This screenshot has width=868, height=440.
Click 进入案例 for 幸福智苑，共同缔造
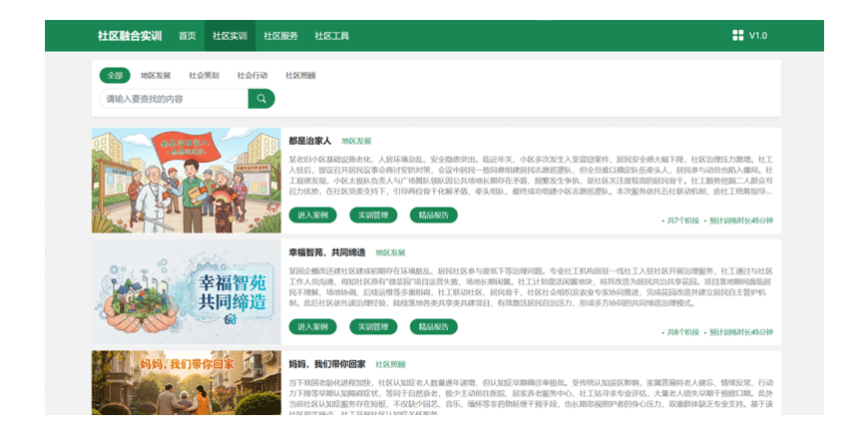pos(312,327)
